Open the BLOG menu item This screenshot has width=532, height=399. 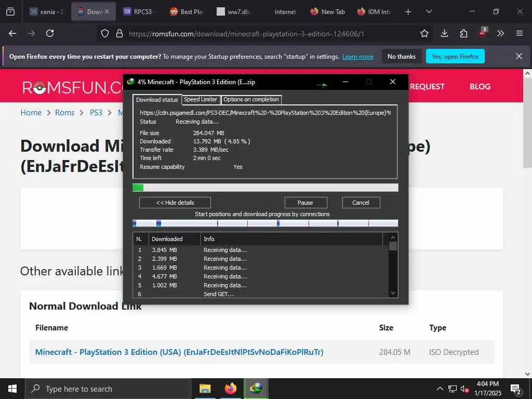click(x=480, y=87)
